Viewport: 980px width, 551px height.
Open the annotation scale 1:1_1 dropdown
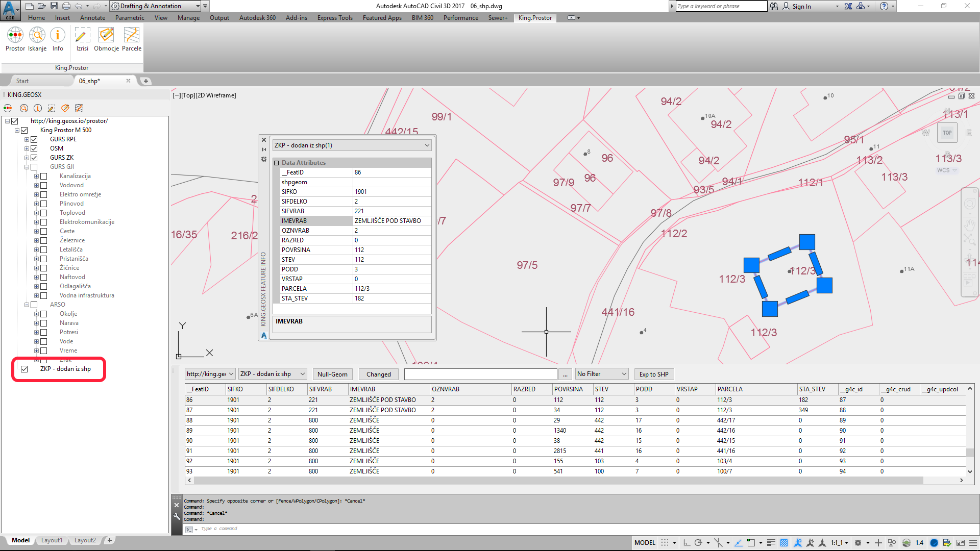(839, 543)
